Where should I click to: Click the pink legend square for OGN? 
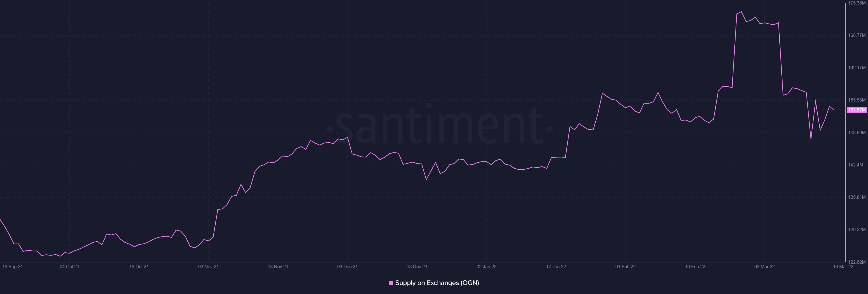click(391, 283)
